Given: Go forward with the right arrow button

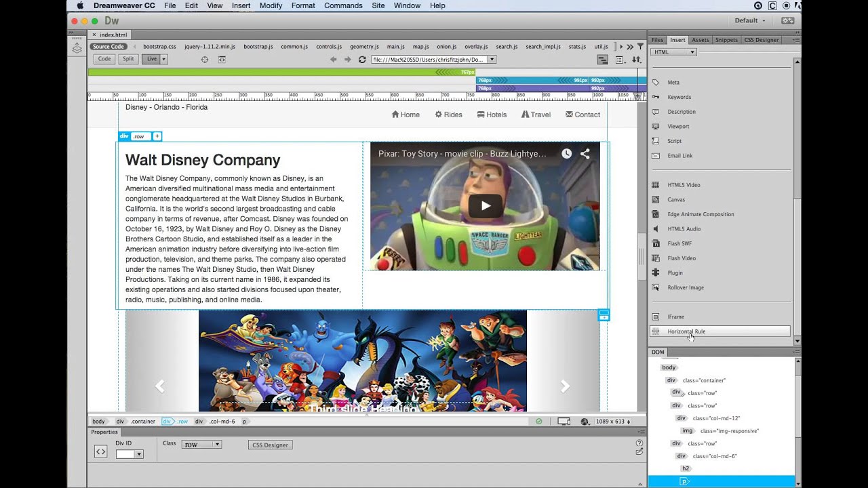Looking at the screenshot, I should [x=348, y=60].
